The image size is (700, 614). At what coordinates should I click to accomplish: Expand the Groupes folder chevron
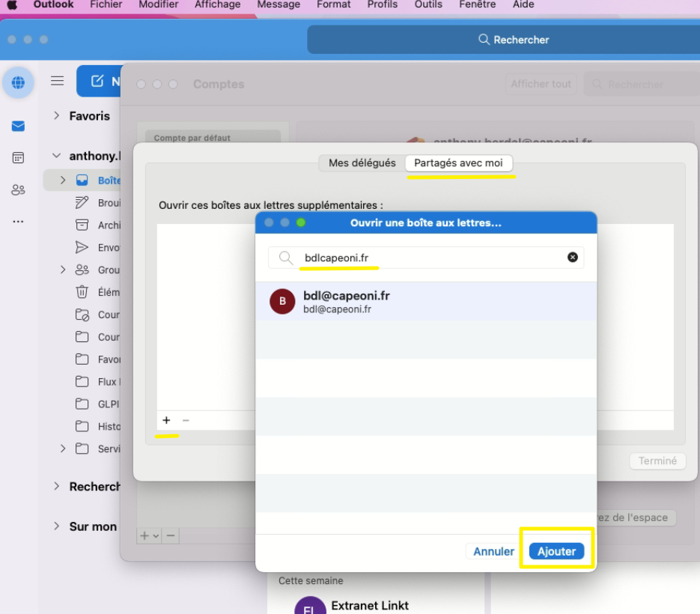(63, 270)
